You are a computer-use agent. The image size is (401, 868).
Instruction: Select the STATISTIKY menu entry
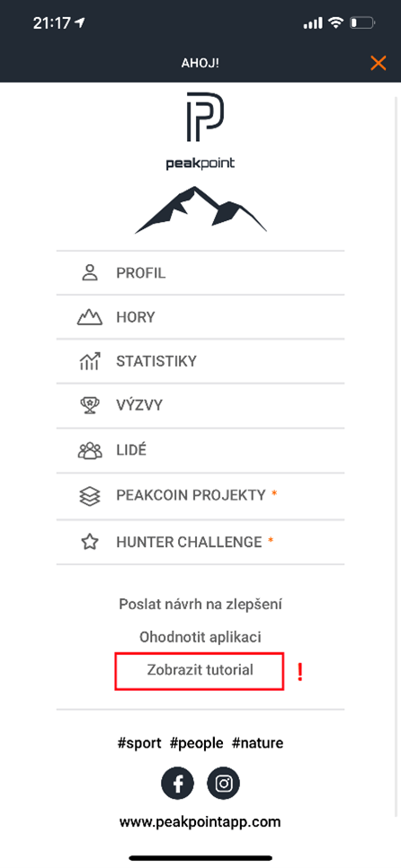(200, 361)
